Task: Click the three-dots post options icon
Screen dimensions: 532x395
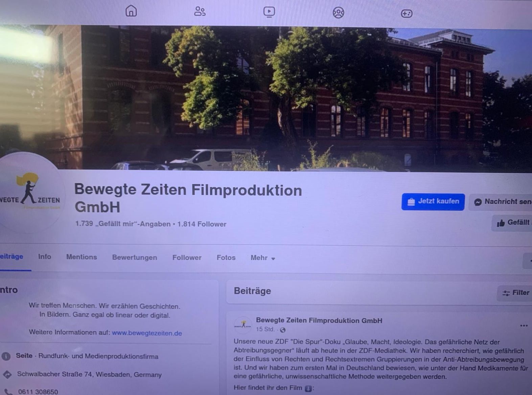Action: pos(524,326)
